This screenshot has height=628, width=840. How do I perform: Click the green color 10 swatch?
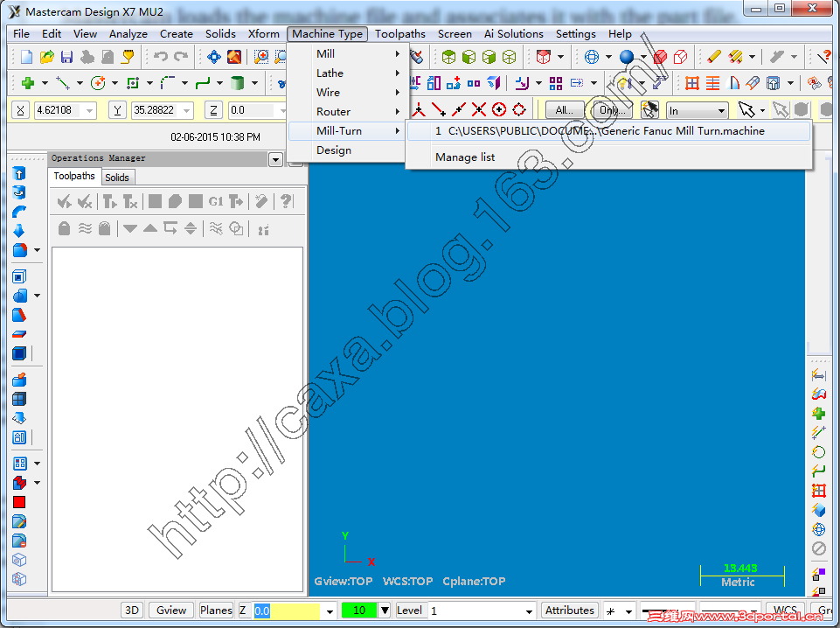(x=359, y=611)
